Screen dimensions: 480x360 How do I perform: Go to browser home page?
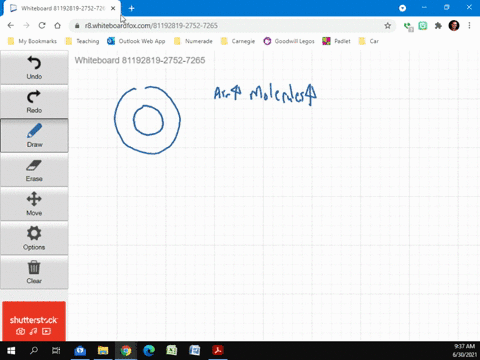tap(58, 25)
